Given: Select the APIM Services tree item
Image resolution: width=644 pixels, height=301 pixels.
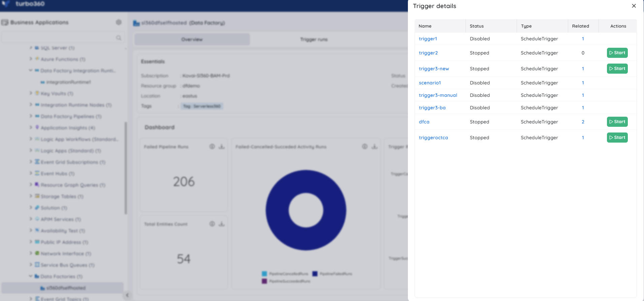Looking at the screenshot, I should coord(61,219).
